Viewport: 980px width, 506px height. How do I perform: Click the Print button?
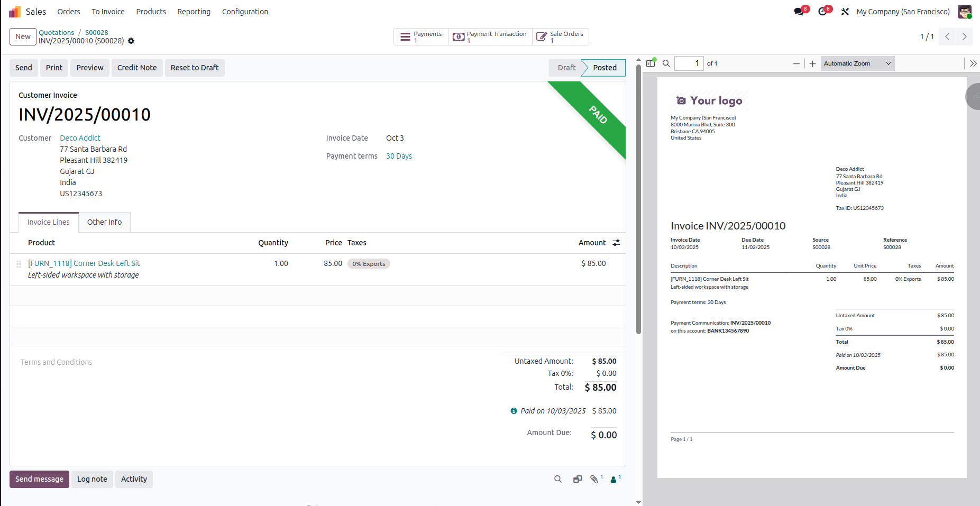coord(54,68)
